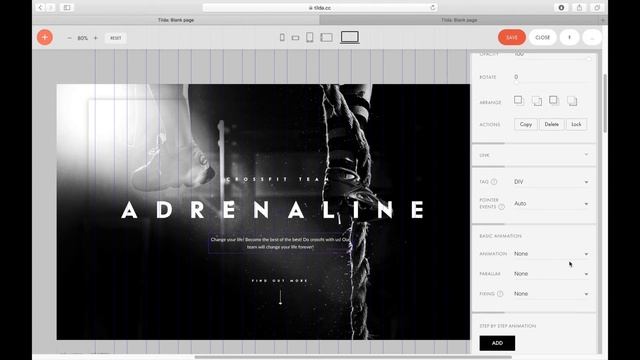Adjust the Opacity slider handle
The height and width of the screenshot is (360, 640).
(589, 59)
